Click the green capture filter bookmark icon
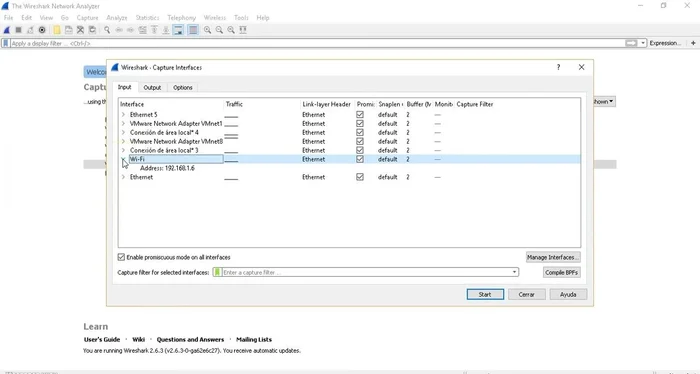700x374 pixels. click(x=217, y=272)
